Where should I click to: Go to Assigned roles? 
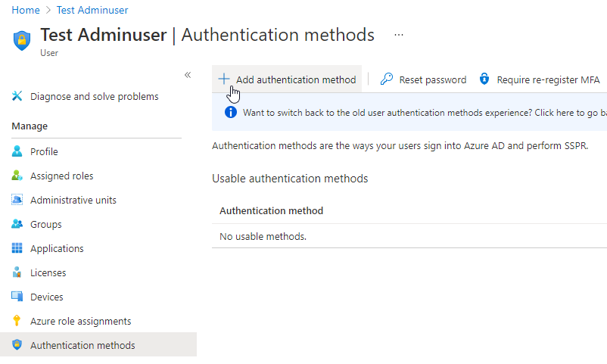coord(62,176)
